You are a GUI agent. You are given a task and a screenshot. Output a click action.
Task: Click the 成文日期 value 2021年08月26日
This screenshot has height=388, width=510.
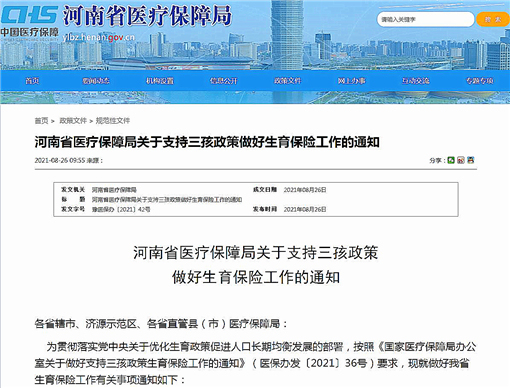pos(305,190)
